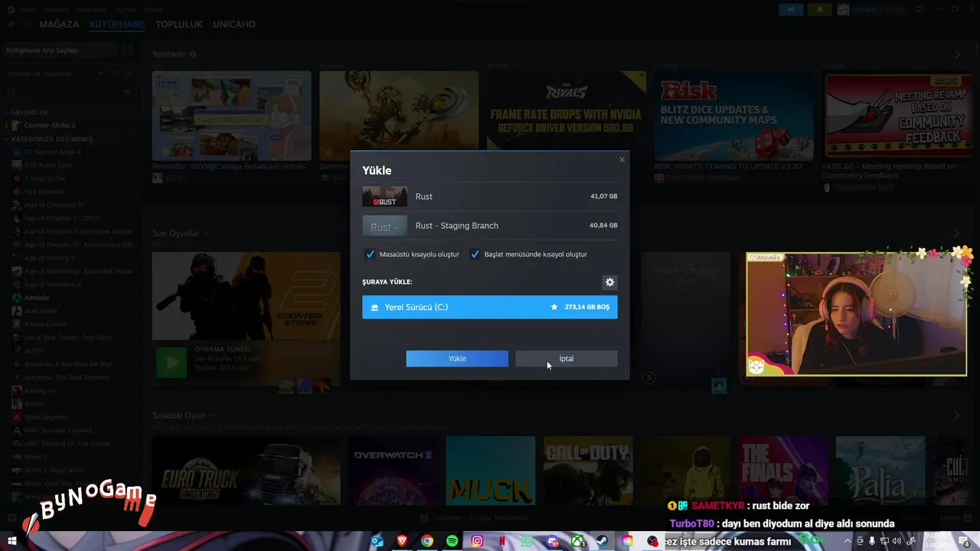Click the green play button for Counter-Strike 2
This screenshot has width=980, height=551.
pyautogui.click(x=171, y=363)
